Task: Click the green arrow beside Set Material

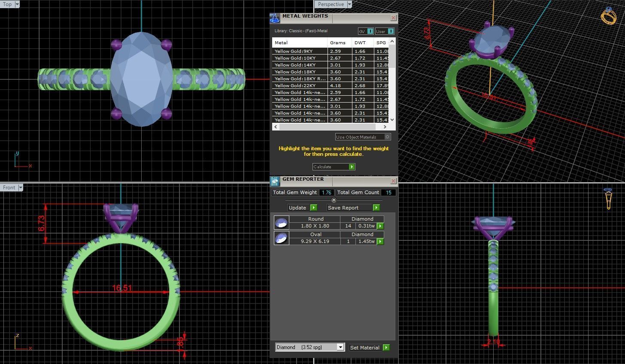Action: coord(386,348)
